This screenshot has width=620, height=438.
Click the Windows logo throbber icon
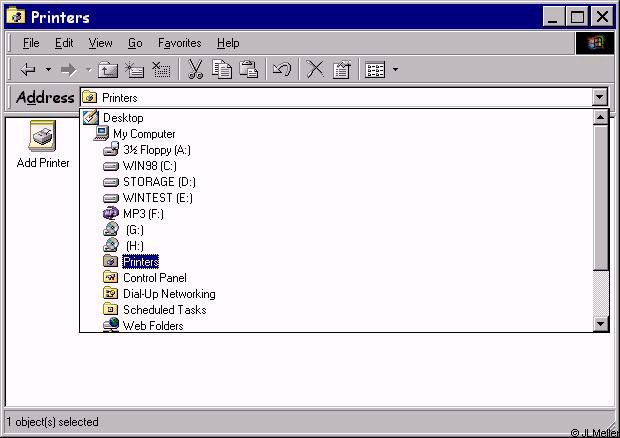point(595,43)
